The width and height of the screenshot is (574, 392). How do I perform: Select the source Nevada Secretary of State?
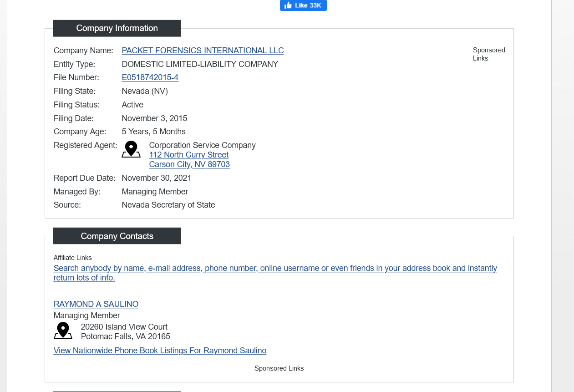coord(168,205)
